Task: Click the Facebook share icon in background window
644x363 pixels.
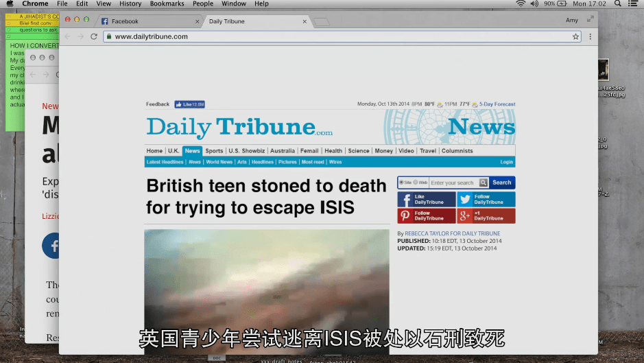Action: pyautogui.click(x=51, y=246)
